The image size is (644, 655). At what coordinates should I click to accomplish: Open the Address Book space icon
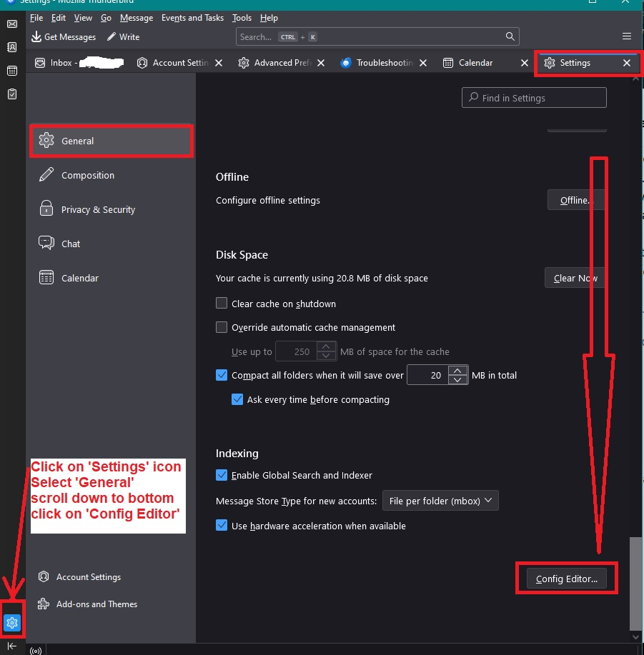coord(12,47)
